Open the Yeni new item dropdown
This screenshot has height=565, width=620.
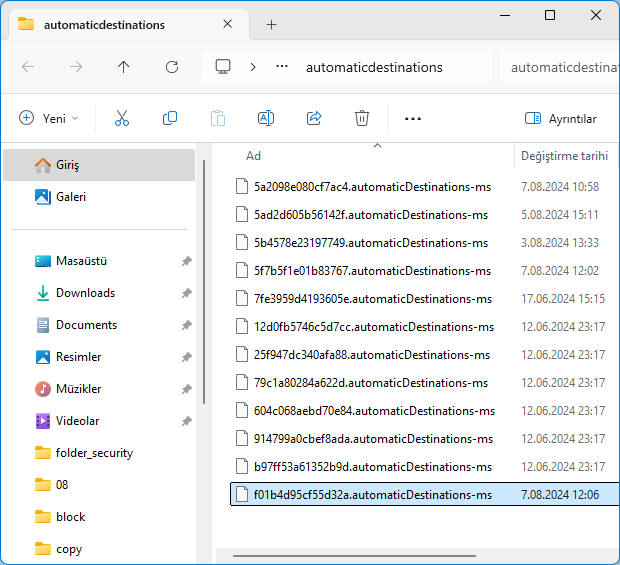[x=49, y=118]
